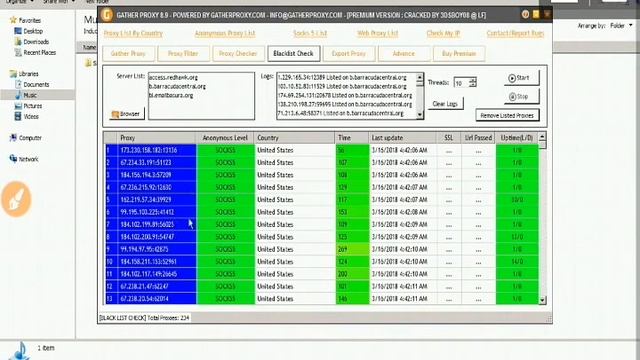Sort by Time column header
This screenshot has height=360, width=640.
pos(352,138)
